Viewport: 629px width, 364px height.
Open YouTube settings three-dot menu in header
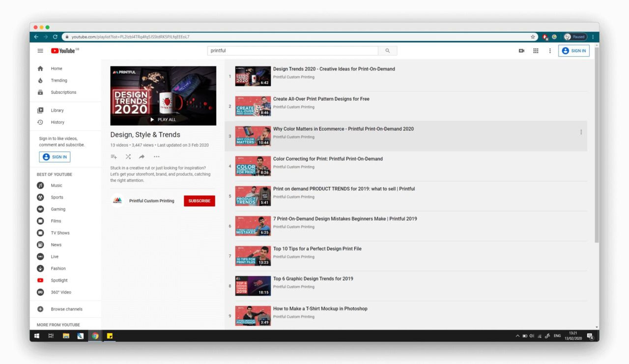point(550,51)
